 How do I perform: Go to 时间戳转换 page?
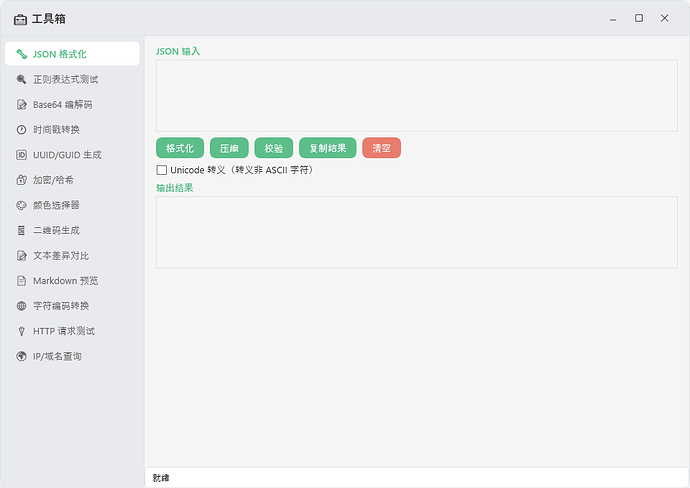pos(72,130)
